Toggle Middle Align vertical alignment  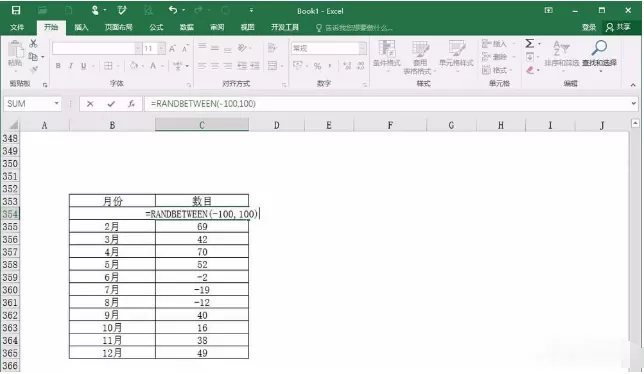pyautogui.click(x=215, y=48)
